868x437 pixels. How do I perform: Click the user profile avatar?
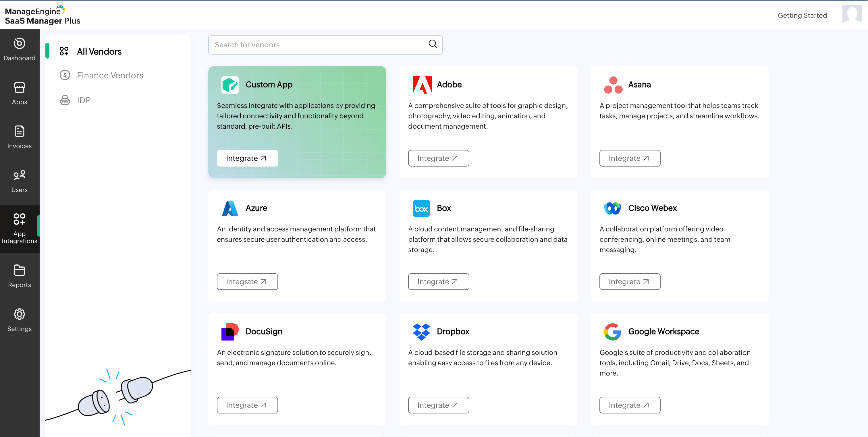[852, 14]
